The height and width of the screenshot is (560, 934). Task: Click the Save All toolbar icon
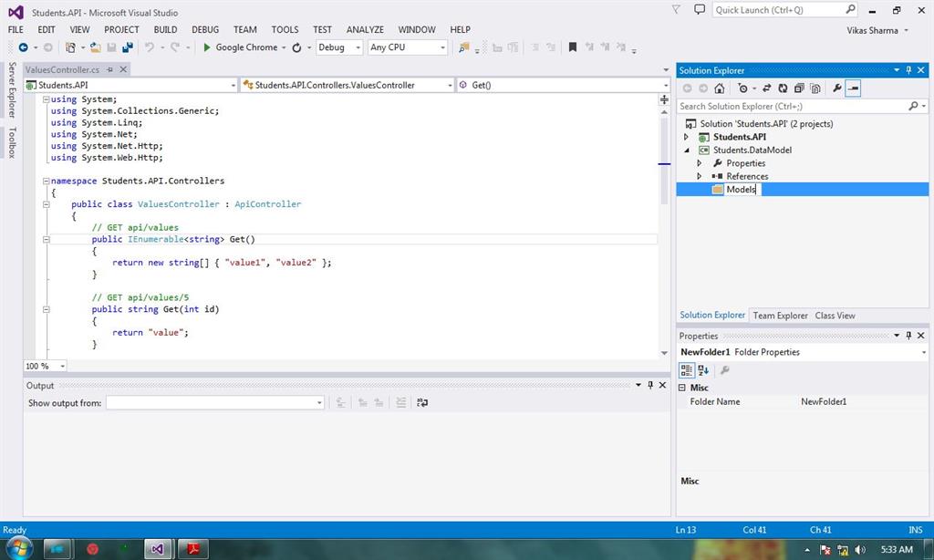pos(127,47)
